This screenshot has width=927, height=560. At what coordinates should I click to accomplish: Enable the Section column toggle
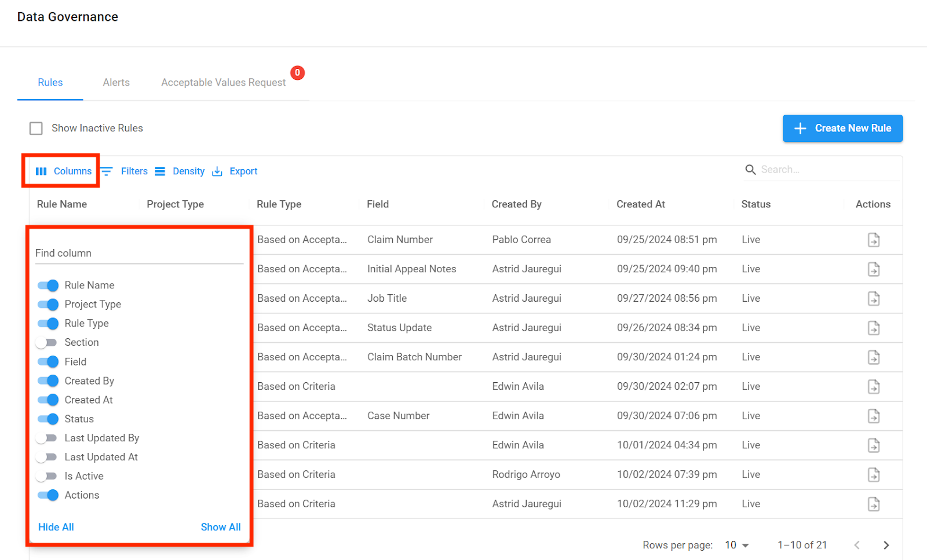coord(46,343)
